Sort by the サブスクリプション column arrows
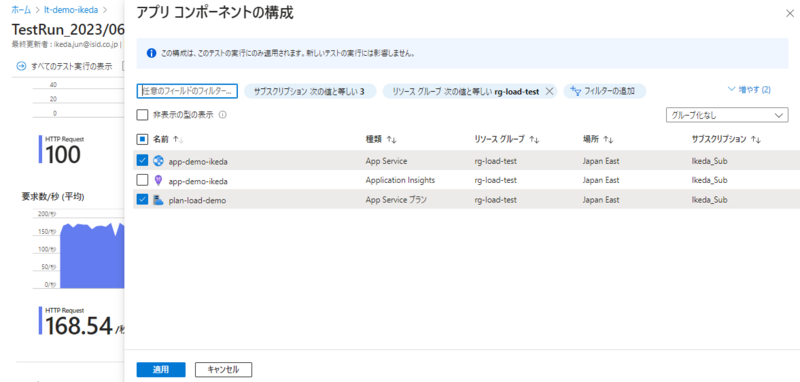 756,139
